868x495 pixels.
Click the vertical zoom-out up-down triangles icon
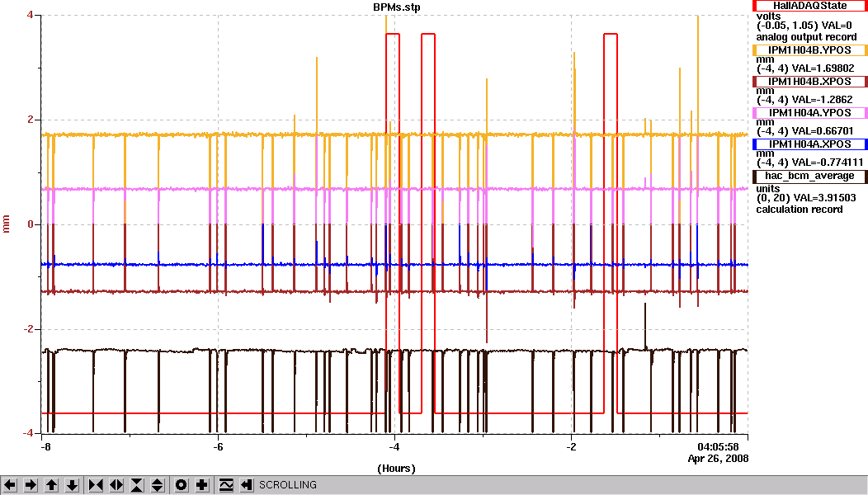click(158, 485)
